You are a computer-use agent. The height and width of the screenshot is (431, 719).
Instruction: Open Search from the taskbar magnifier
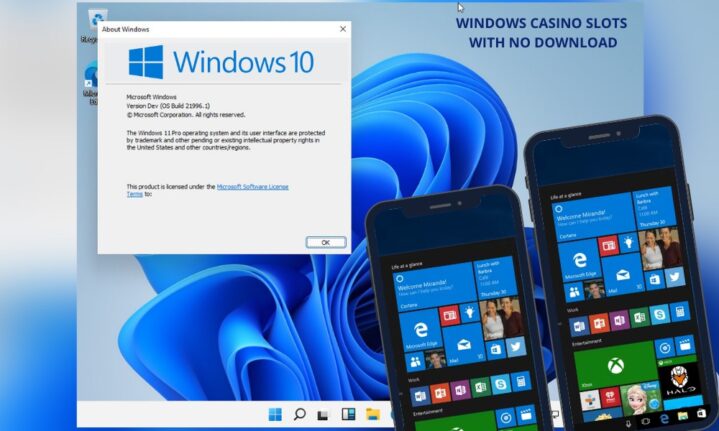(299, 414)
